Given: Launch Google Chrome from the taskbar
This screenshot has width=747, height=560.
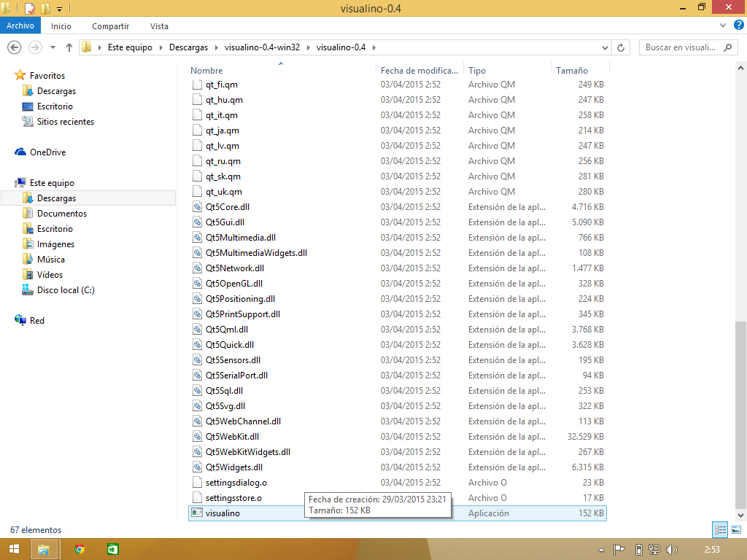Looking at the screenshot, I should 80,549.
